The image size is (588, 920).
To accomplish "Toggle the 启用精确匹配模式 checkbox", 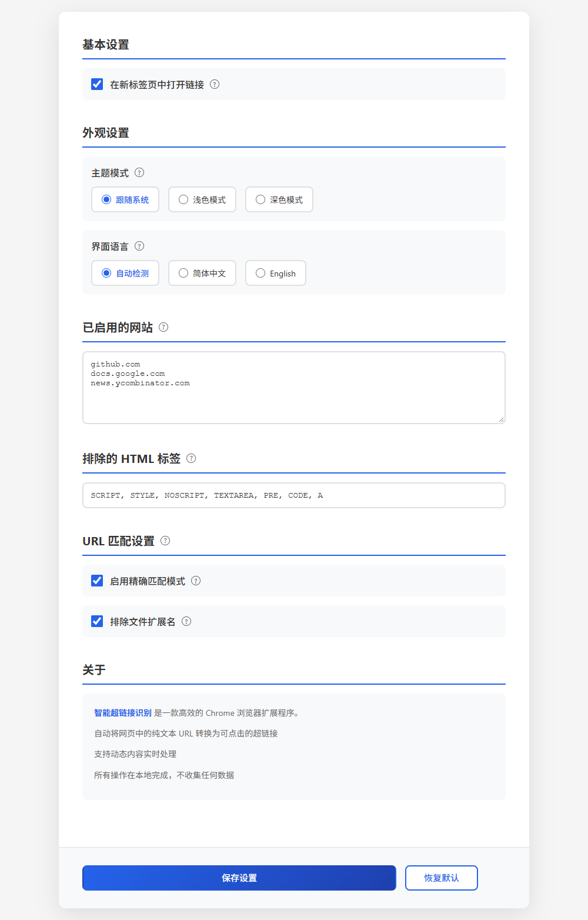I will (97, 581).
